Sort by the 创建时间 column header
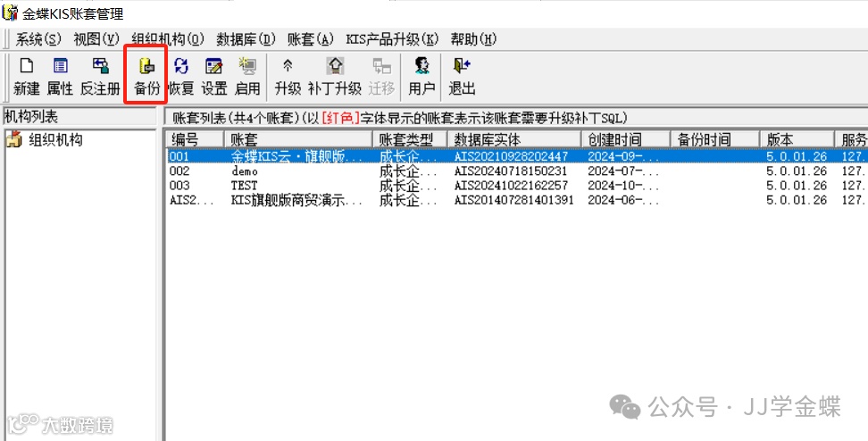This screenshot has width=868, height=441. [x=626, y=139]
